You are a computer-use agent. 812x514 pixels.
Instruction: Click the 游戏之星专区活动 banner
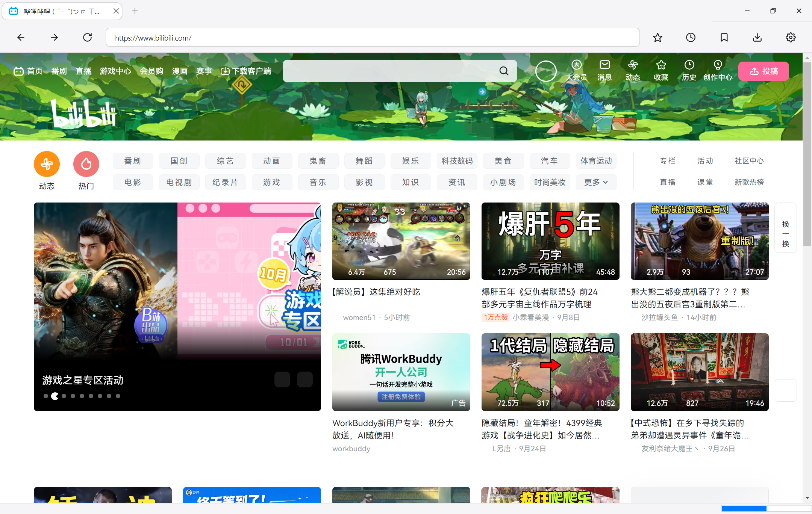177,307
